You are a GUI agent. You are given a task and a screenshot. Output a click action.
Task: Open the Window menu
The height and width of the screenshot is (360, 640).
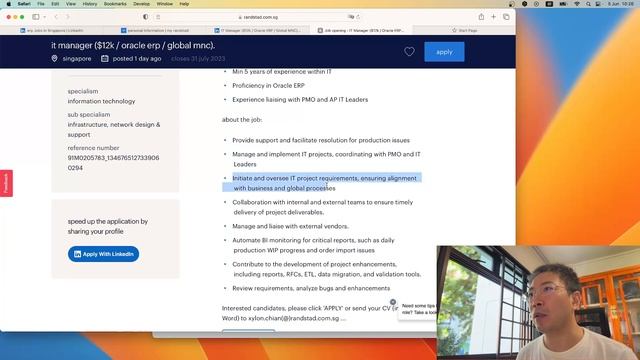click(165, 4)
